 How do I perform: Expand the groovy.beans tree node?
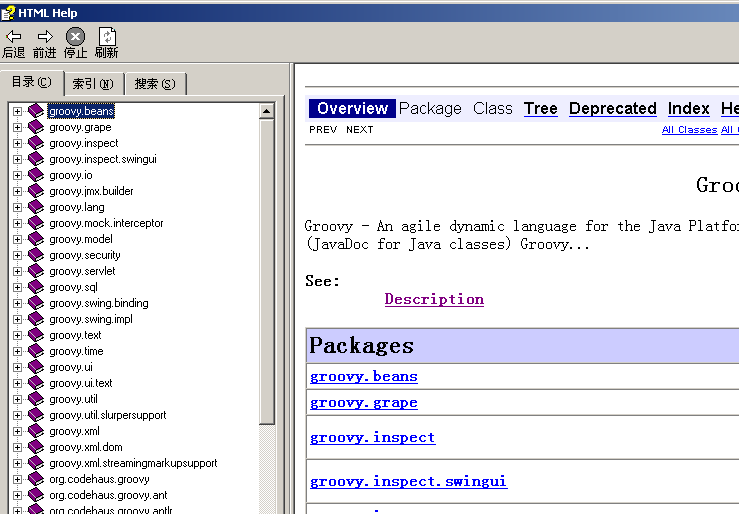coord(17,111)
